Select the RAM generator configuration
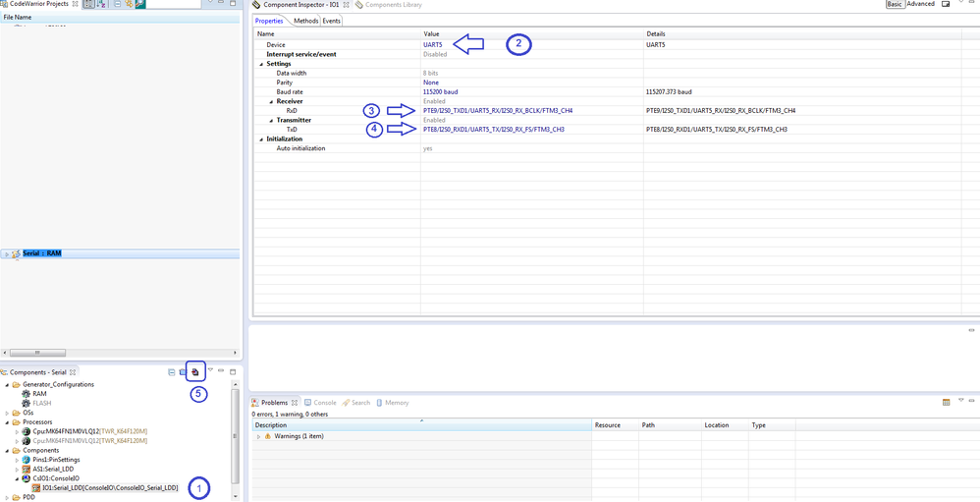 point(40,394)
